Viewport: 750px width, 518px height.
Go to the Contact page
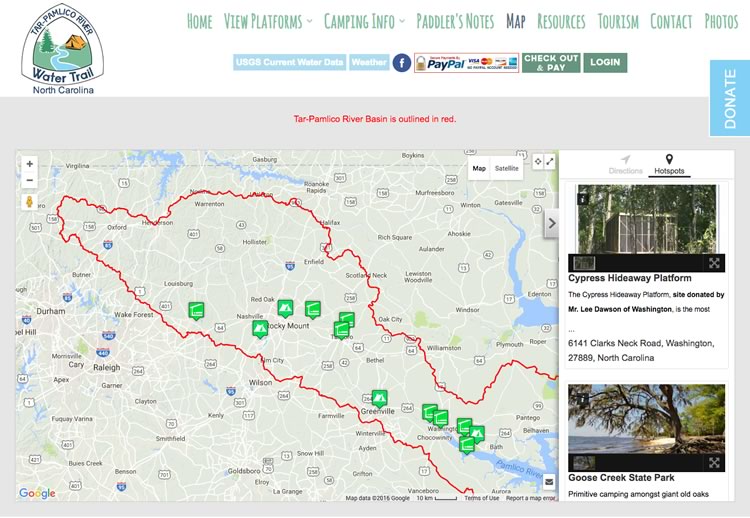(671, 21)
